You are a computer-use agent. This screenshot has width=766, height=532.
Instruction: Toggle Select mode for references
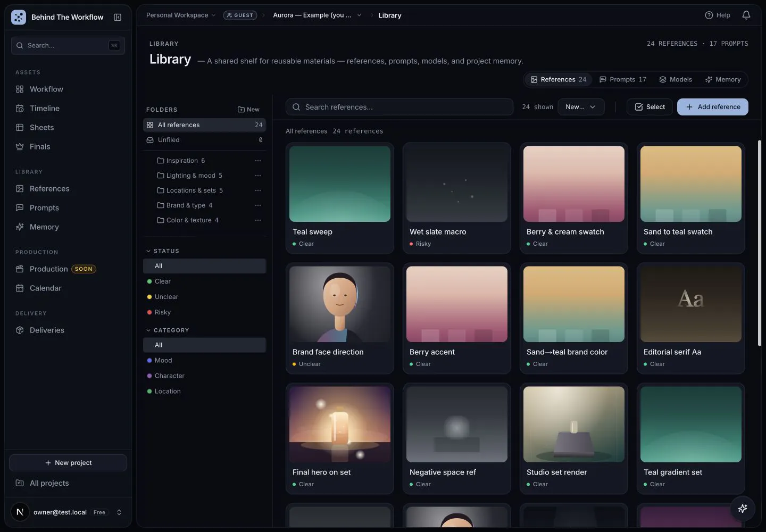pyautogui.click(x=650, y=107)
